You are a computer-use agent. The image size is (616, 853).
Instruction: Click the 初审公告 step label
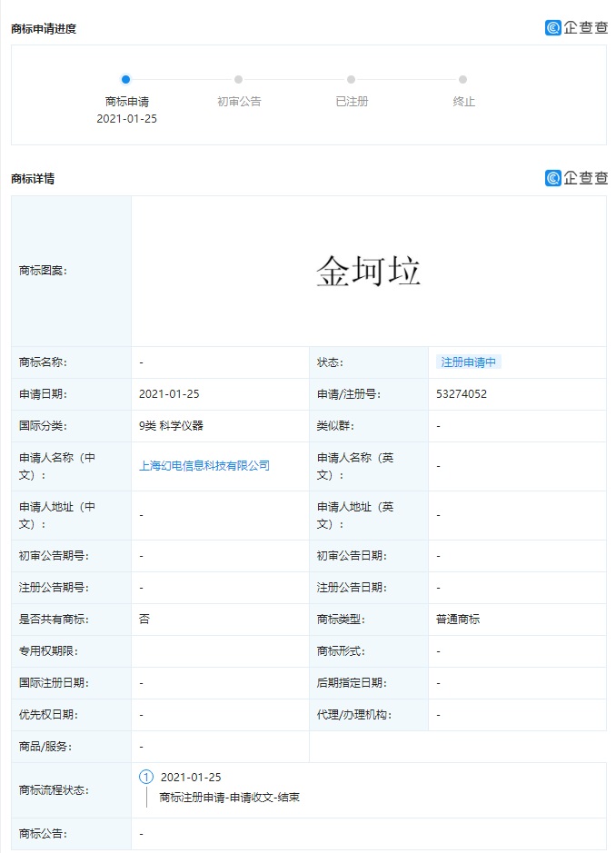(239, 102)
